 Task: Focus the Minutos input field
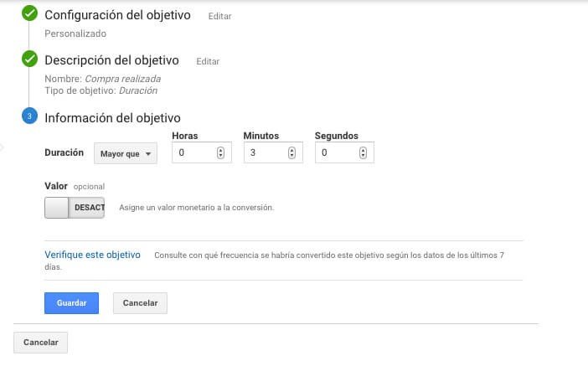click(x=265, y=153)
